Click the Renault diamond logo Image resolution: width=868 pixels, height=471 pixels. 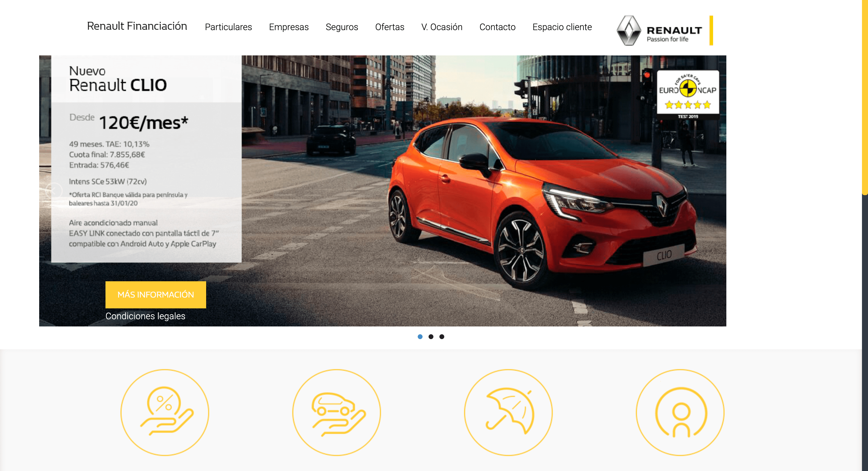click(x=629, y=30)
